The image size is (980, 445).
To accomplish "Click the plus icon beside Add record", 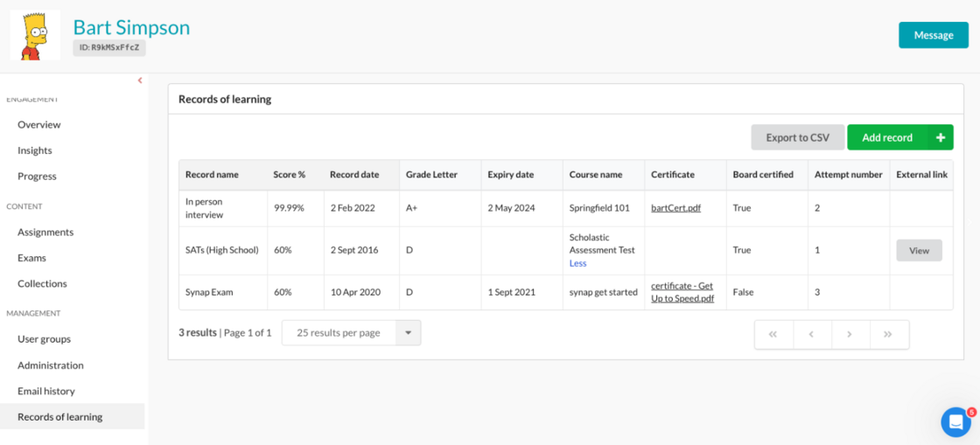I will pos(940,137).
